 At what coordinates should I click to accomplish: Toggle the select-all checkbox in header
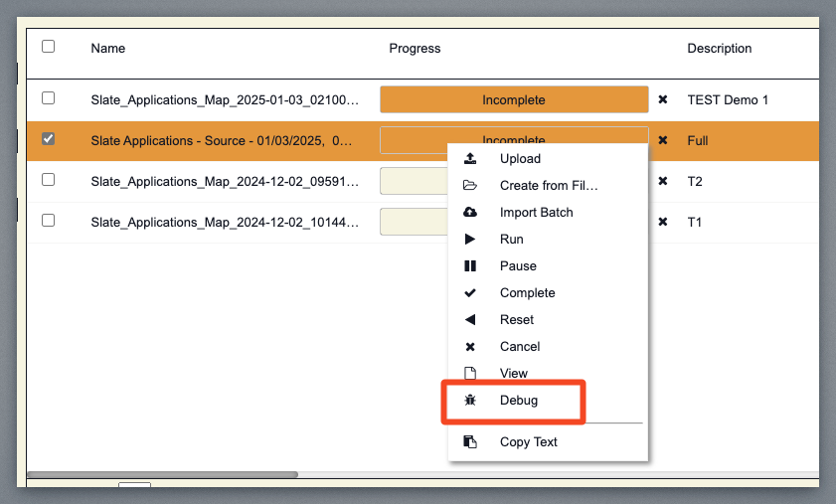[49, 47]
